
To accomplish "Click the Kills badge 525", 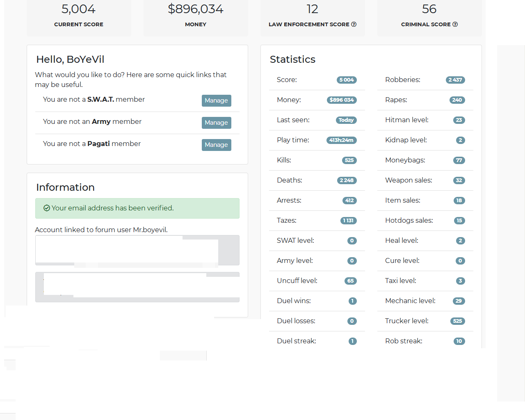I will click(x=349, y=160).
